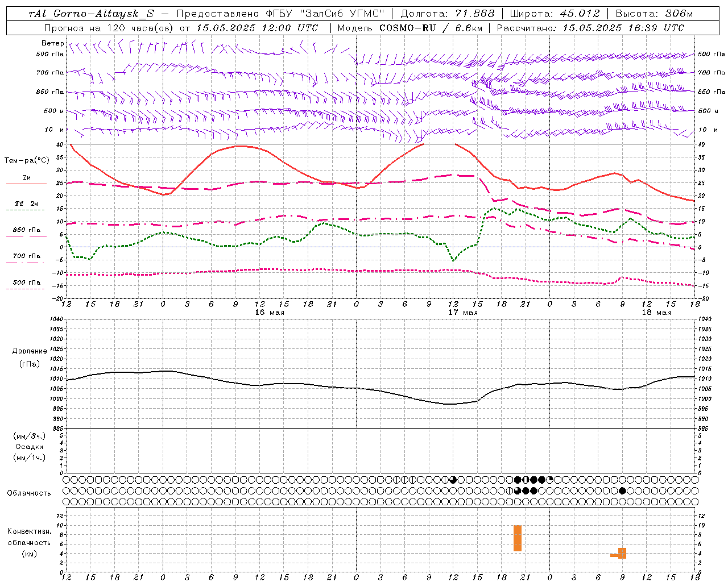Click the 18 мая date label
The width and height of the screenshot is (728, 582).
click(x=656, y=313)
